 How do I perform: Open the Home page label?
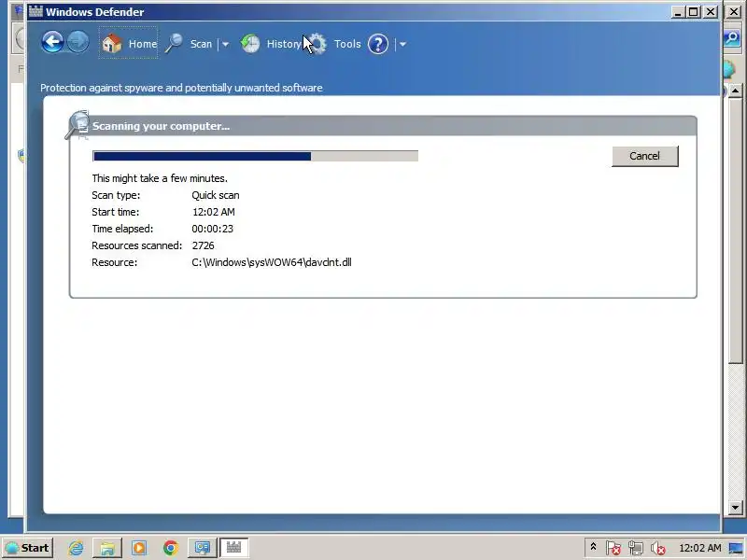tap(143, 44)
